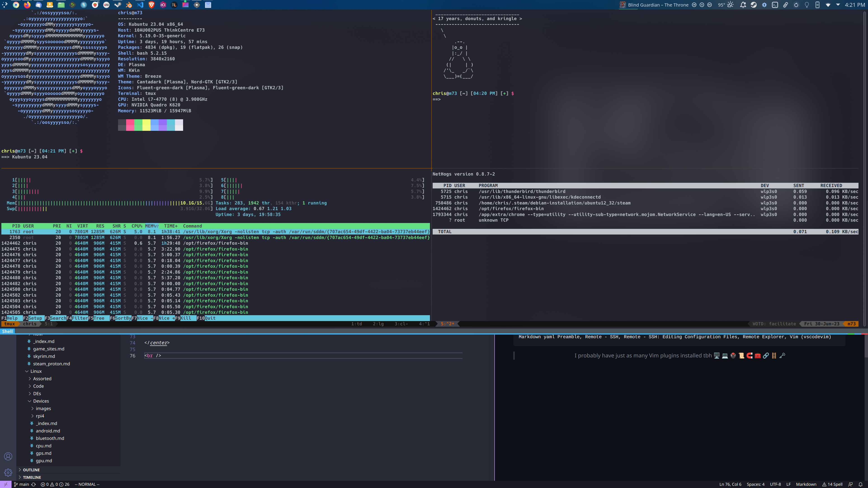
Task: Expand hidden system tray icons arrow
Action: pos(838,5)
